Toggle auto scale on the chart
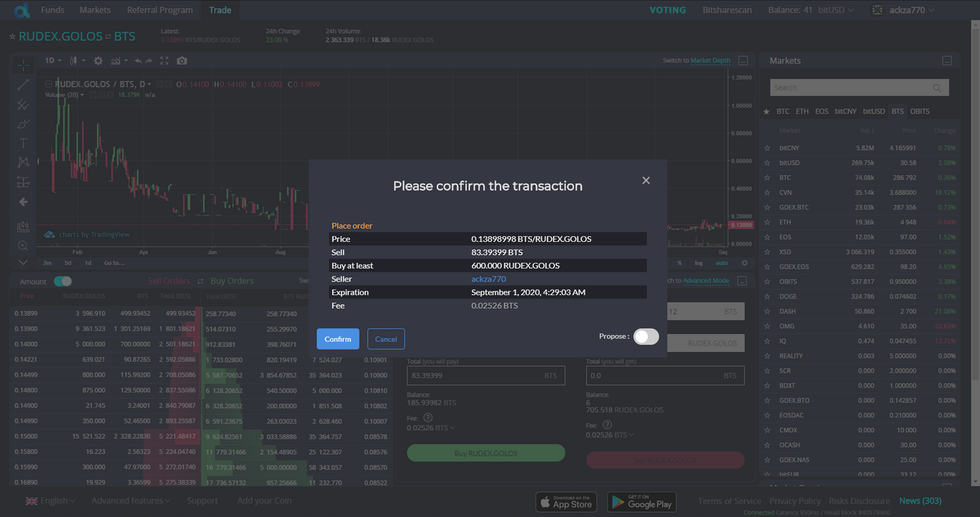 coord(721,263)
